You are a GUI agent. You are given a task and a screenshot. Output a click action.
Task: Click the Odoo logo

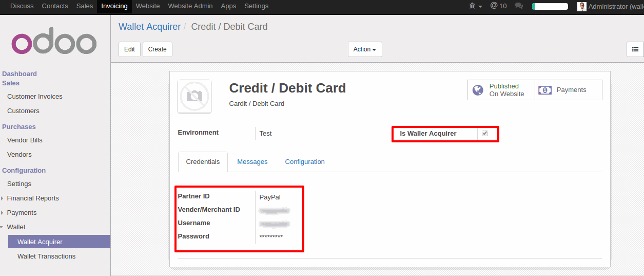54,41
